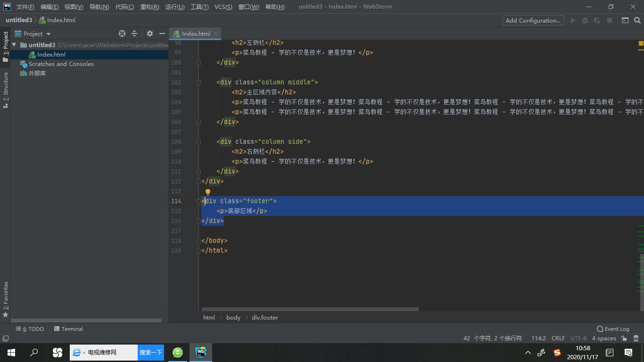This screenshot has height=362, width=644.
Task: Open the TODO tool window
Action: [30, 329]
